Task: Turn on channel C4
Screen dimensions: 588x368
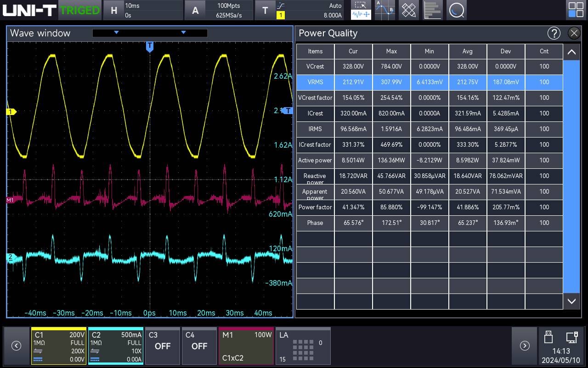Action: pyautogui.click(x=199, y=346)
